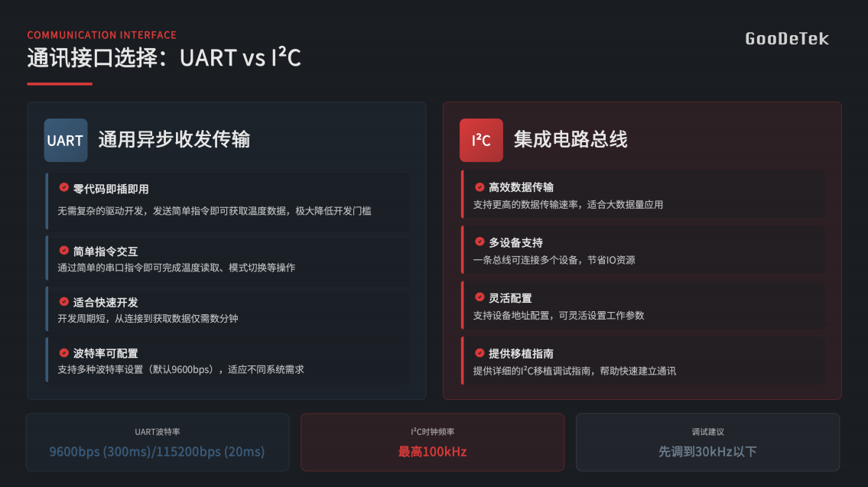Click the check icon beside 高效数据传输
Screen dimensions: 868x487
[x=480, y=187]
